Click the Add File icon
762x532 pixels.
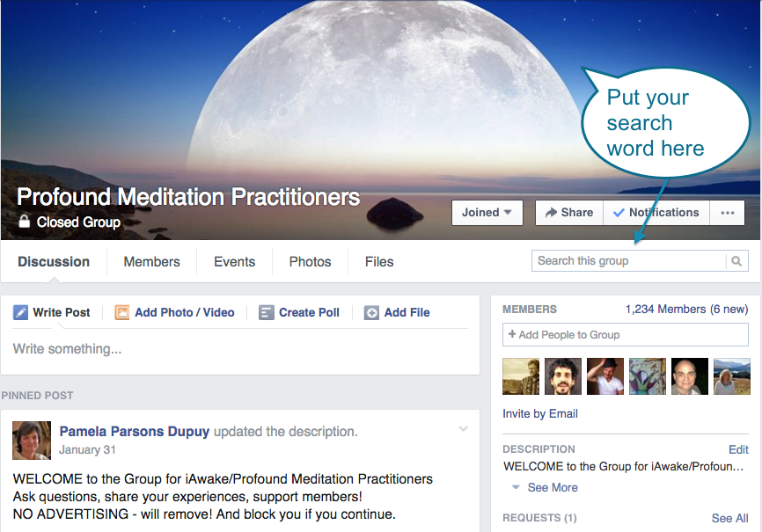click(371, 312)
